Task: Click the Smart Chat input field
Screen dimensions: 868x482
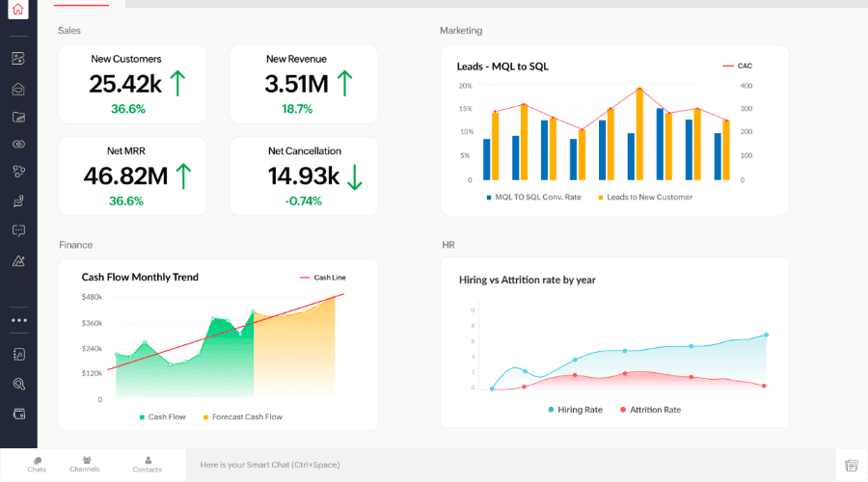Action: point(510,465)
